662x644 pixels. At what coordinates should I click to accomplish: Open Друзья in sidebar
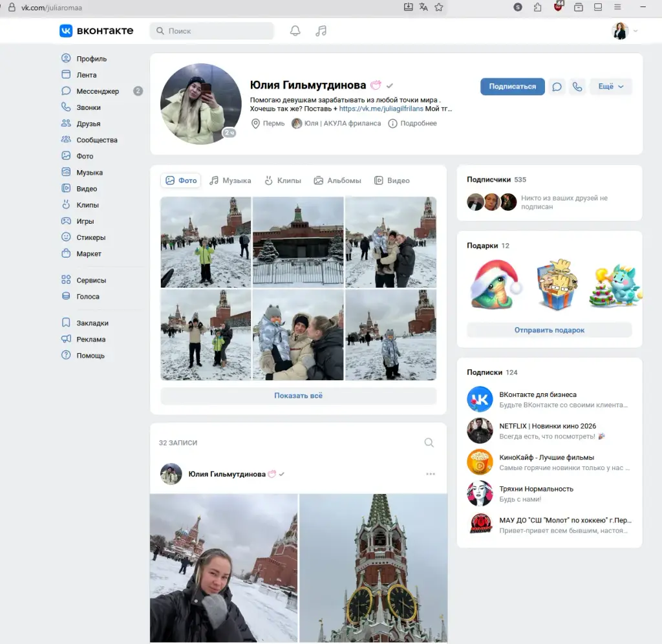pos(81,123)
